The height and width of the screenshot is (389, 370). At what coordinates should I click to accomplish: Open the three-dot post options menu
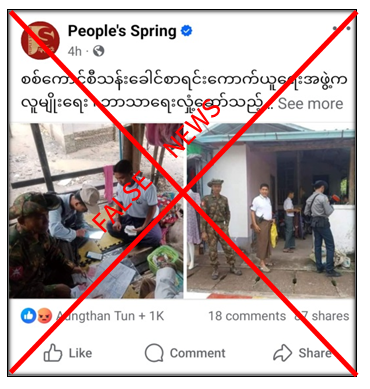tap(342, 28)
